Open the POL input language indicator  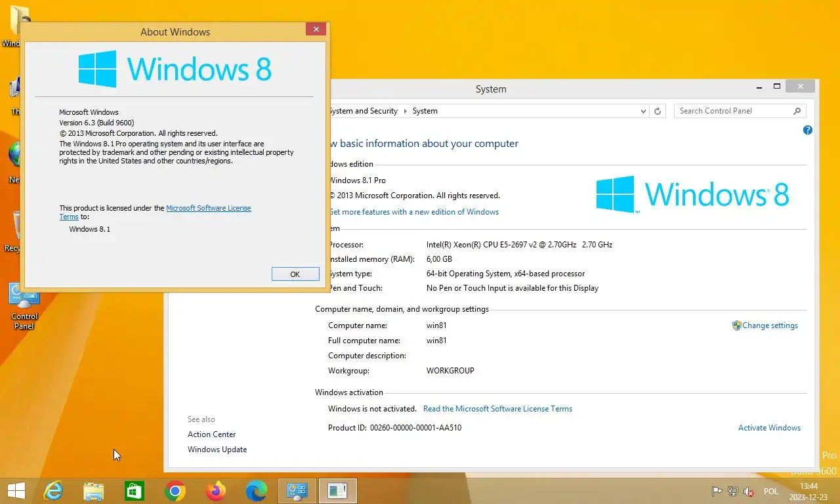coord(771,492)
